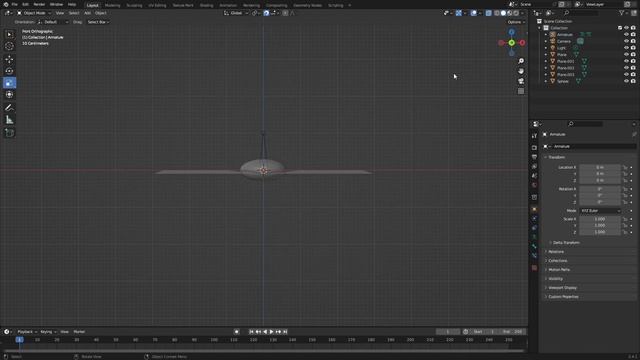Screen dimensions: 640x360
Task: Collapse the Collection in outliner
Action: [539, 28]
